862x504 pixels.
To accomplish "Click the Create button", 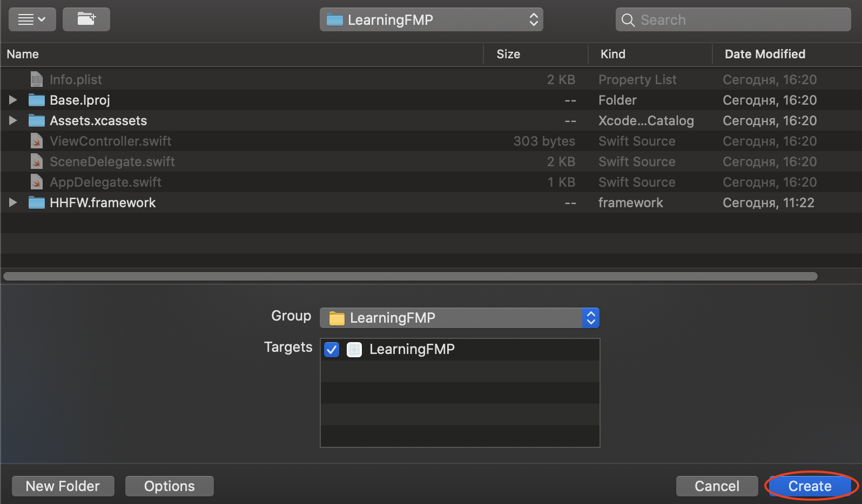I will 810,486.
